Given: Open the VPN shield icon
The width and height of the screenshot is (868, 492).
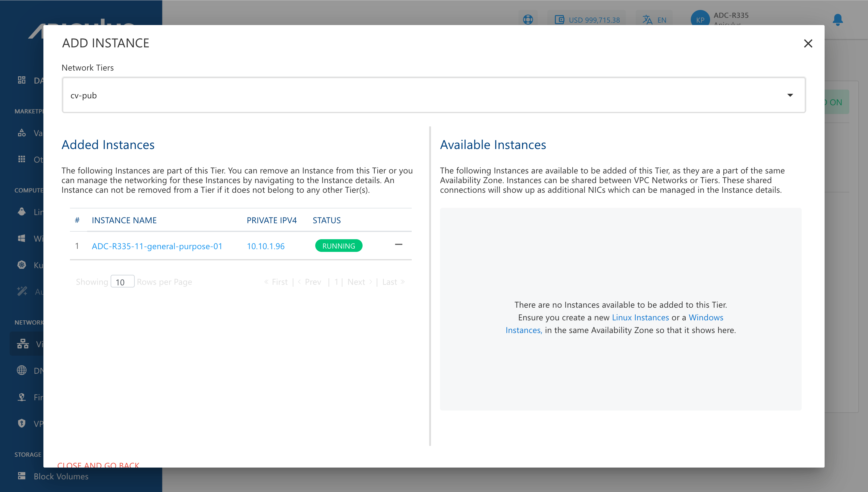Looking at the screenshot, I should tap(22, 423).
